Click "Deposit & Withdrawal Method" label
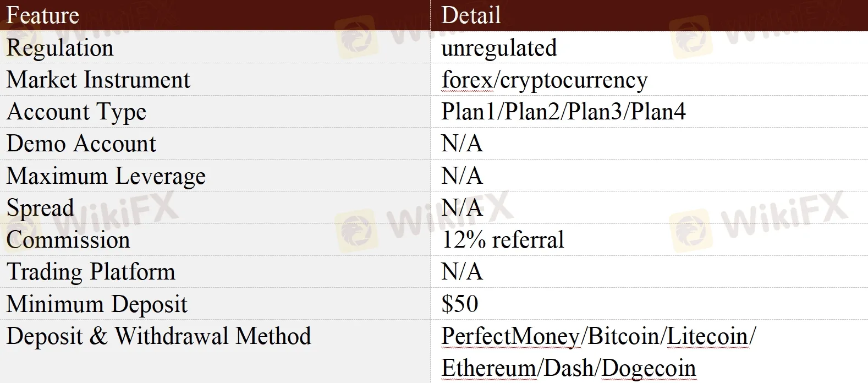 [159, 336]
